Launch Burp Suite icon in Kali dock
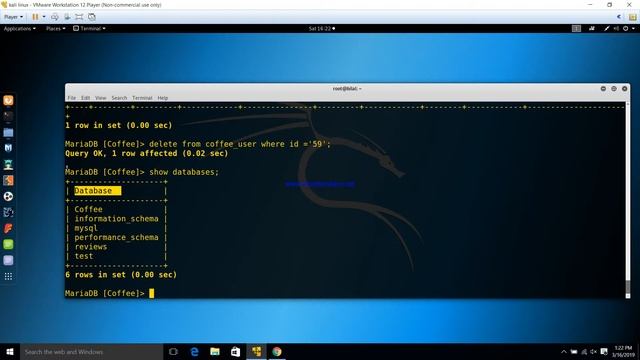Image resolution: width=640 pixels, height=360 pixels. tap(8, 180)
